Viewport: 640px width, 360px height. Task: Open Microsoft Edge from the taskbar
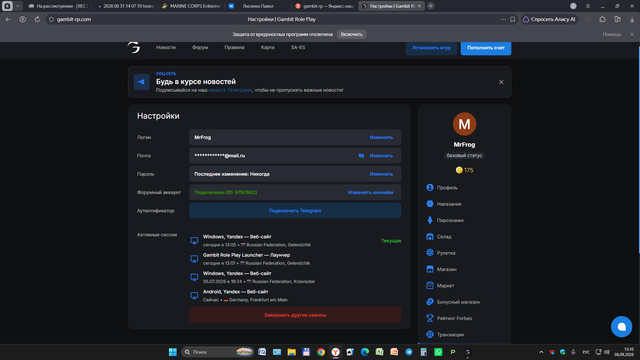pyautogui.click(x=364, y=352)
